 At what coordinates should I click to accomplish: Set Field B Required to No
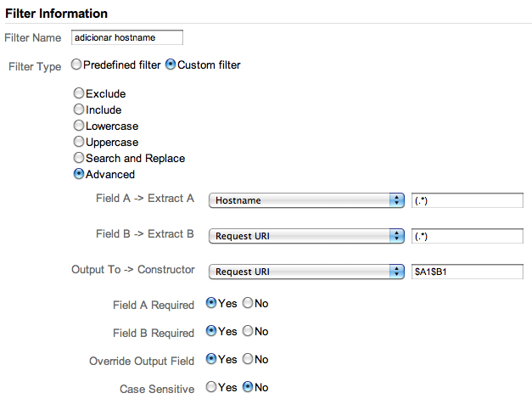[248, 331]
